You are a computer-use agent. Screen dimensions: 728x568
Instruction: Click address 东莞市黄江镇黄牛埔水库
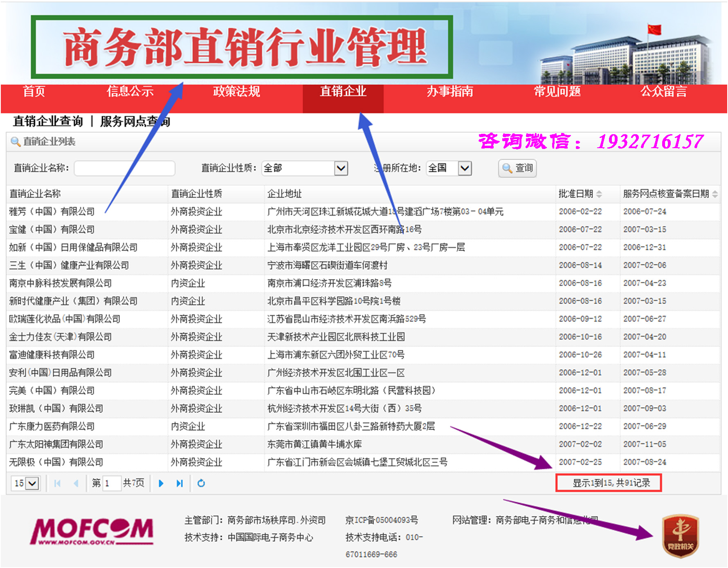coord(315,444)
